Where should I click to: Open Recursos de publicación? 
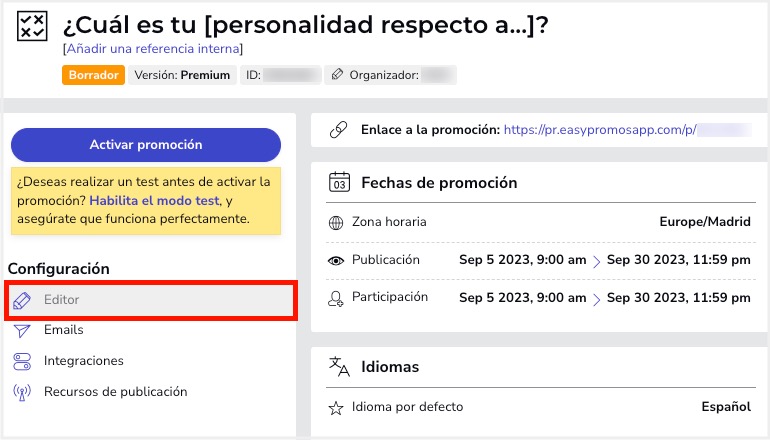coord(115,391)
